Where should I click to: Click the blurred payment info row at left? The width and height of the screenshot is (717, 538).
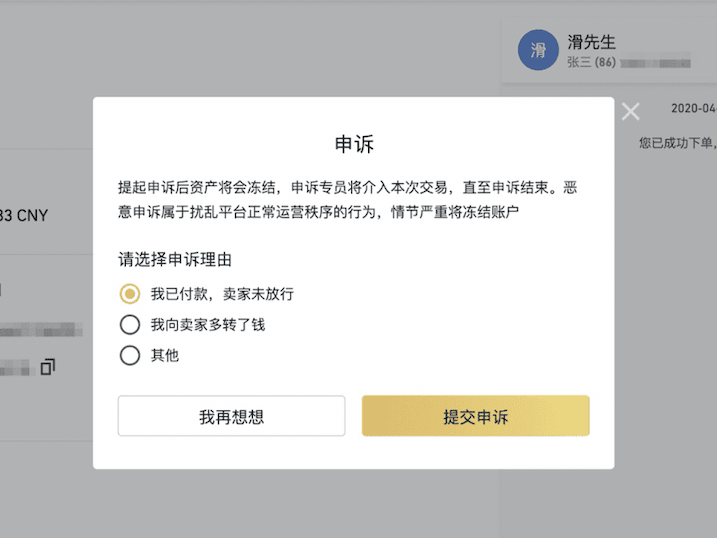(x=41, y=330)
